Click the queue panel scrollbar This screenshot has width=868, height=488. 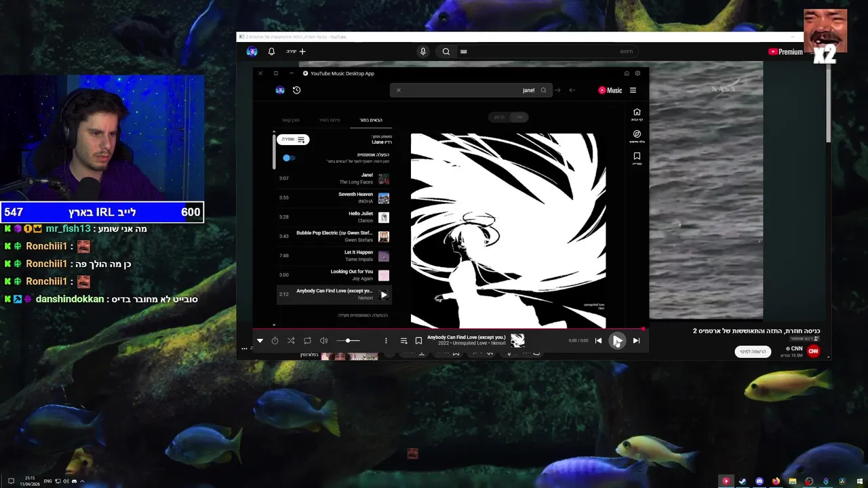tap(275, 152)
